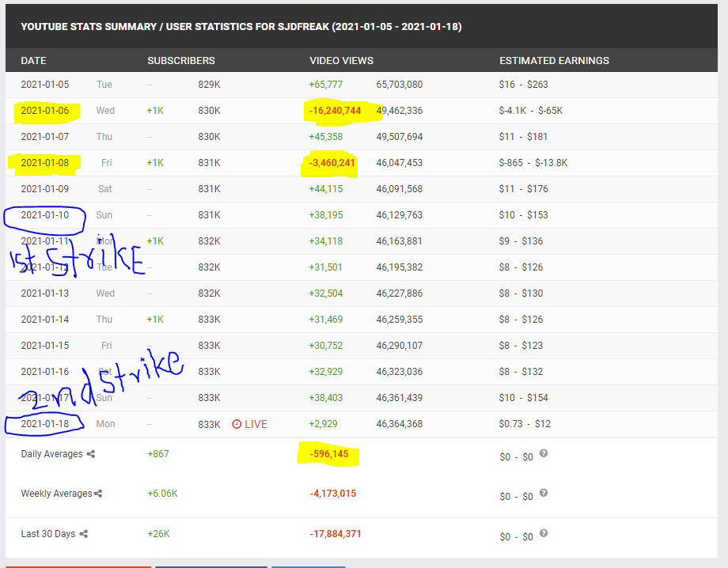Click the +1K subscriber gain on 2021-01-14
The width and height of the screenshot is (728, 568).
tap(155, 320)
